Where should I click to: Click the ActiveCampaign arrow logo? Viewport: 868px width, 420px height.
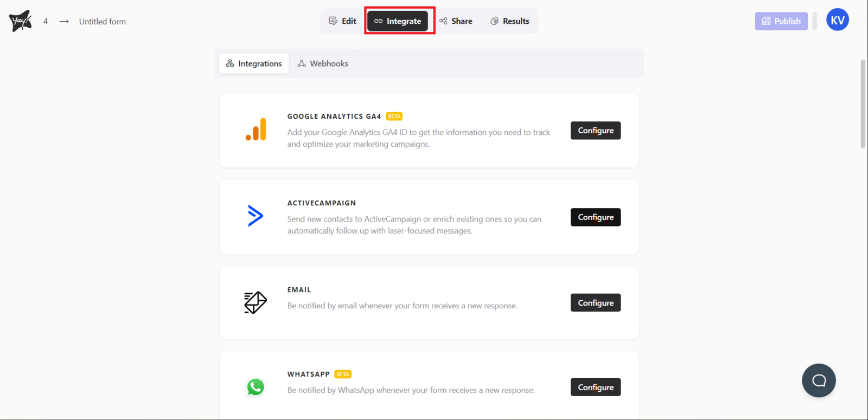click(256, 216)
